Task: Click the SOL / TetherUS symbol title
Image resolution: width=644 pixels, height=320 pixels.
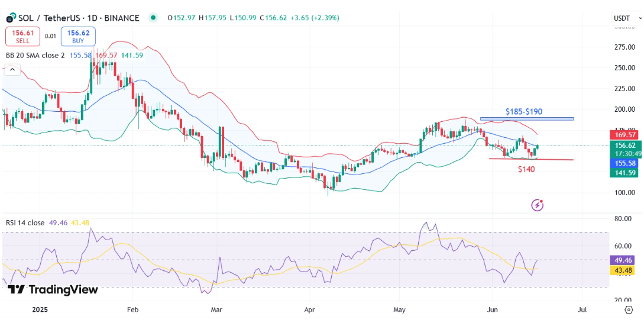Action: (x=79, y=18)
